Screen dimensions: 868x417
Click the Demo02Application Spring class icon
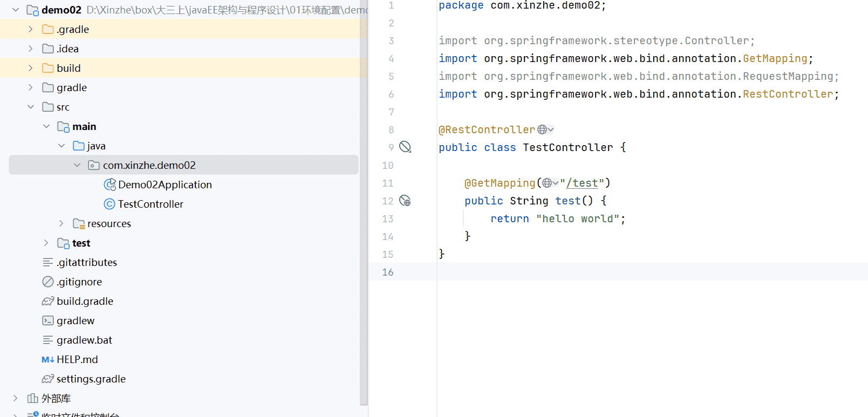tap(110, 184)
